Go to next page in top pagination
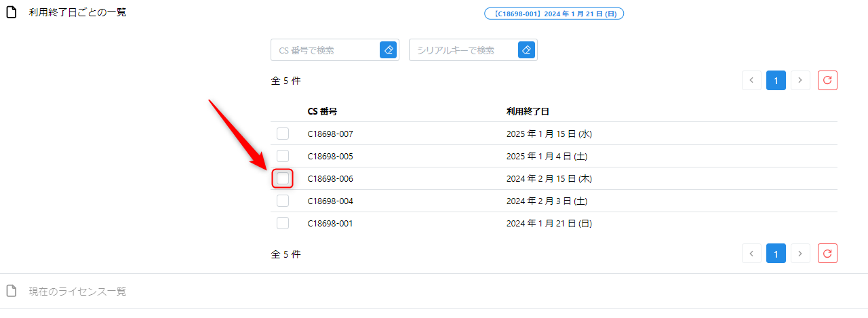Screen dimensions: 868x318 (x=801, y=80)
